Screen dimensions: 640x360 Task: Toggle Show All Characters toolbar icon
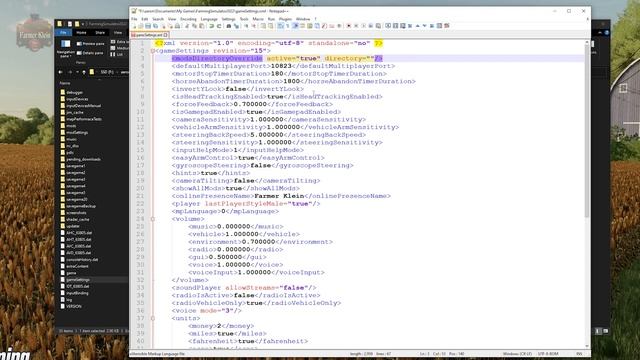(x=288, y=26)
